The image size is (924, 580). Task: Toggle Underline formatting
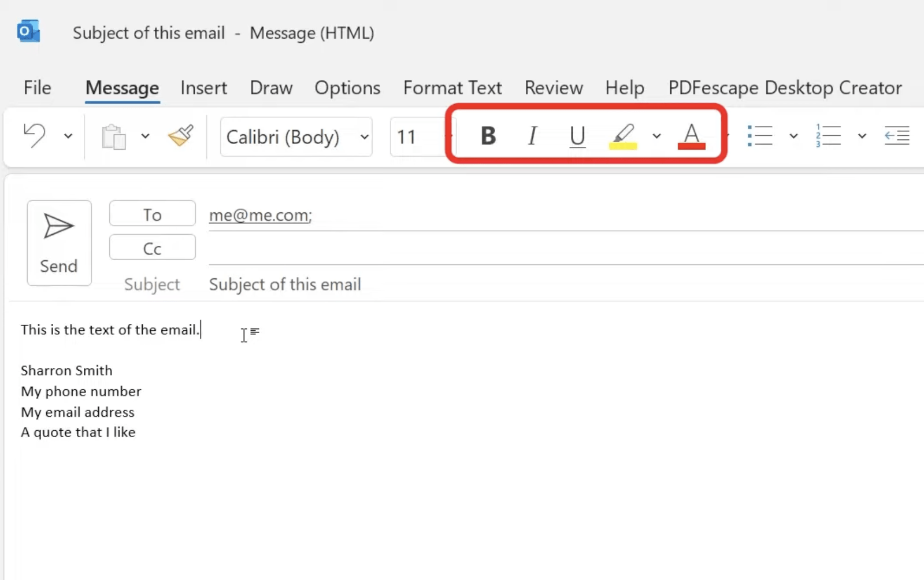click(x=577, y=136)
